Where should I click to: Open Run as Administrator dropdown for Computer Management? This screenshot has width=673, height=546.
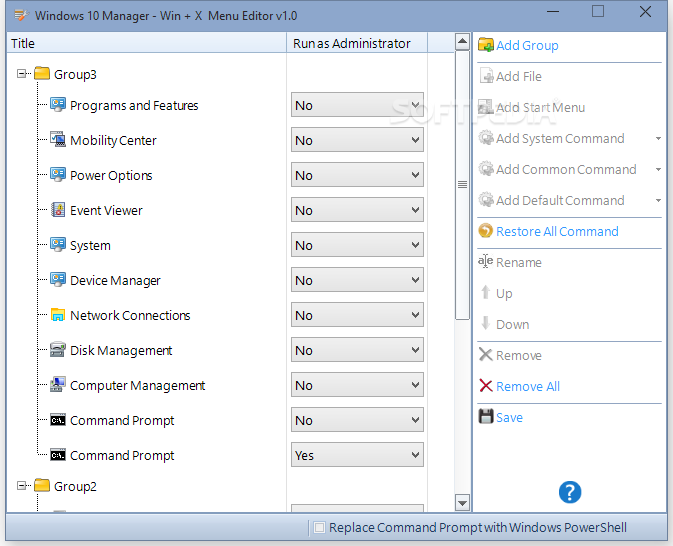[357, 385]
